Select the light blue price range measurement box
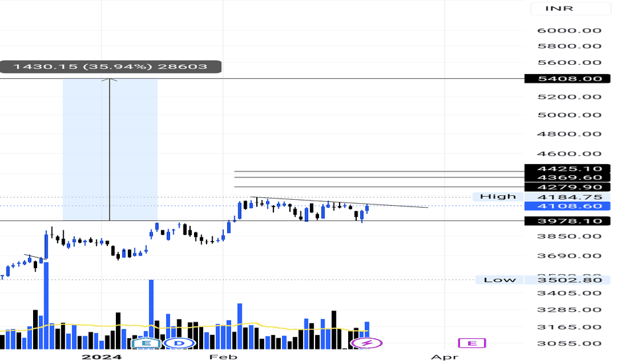This screenshot has width=617, height=364. (x=110, y=150)
